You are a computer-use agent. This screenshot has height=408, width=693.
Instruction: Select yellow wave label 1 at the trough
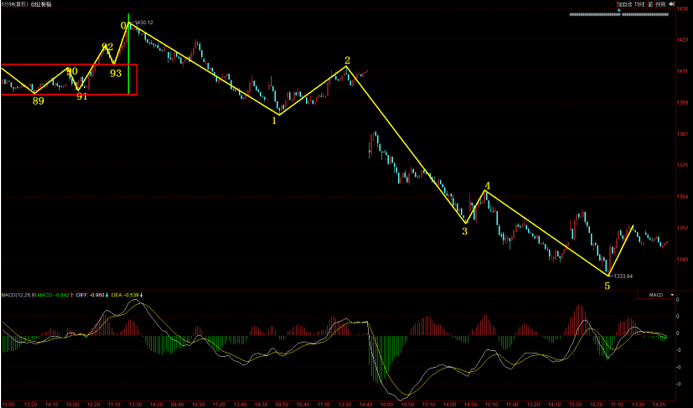[x=274, y=120]
